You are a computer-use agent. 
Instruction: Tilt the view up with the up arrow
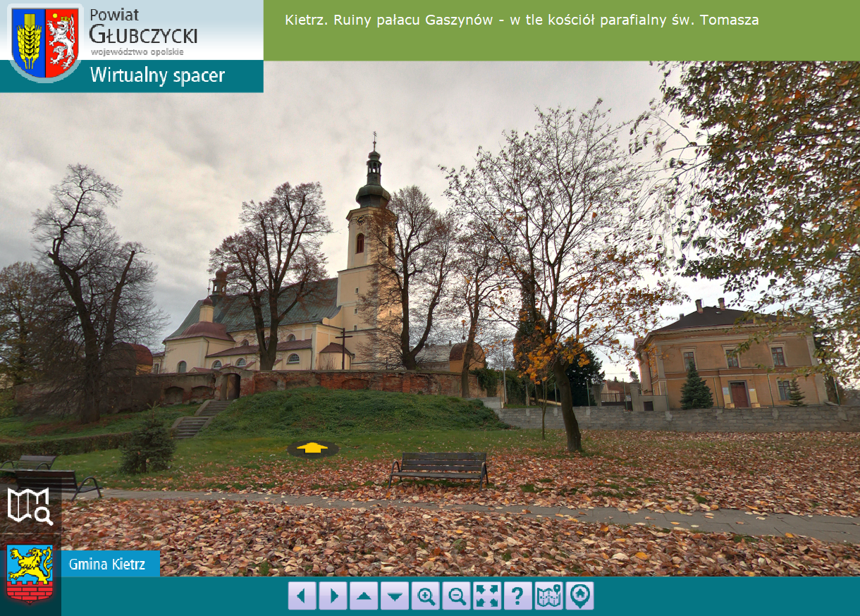(x=364, y=596)
